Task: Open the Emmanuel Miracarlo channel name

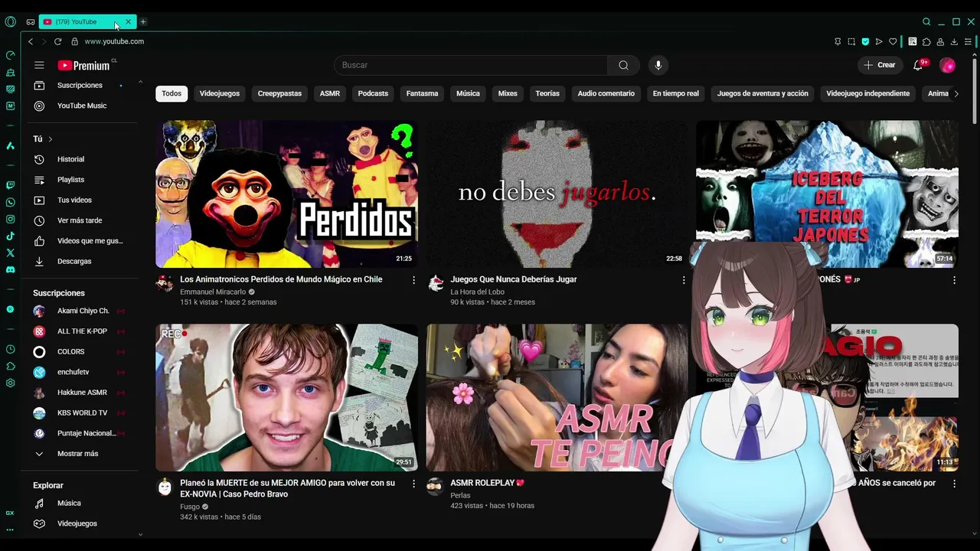Action: click(x=213, y=292)
